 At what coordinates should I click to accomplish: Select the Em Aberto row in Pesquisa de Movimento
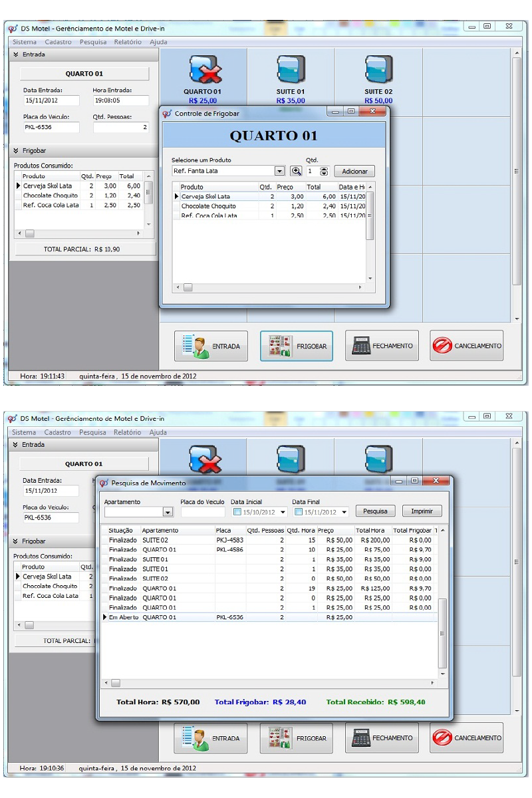pos(269,617)
